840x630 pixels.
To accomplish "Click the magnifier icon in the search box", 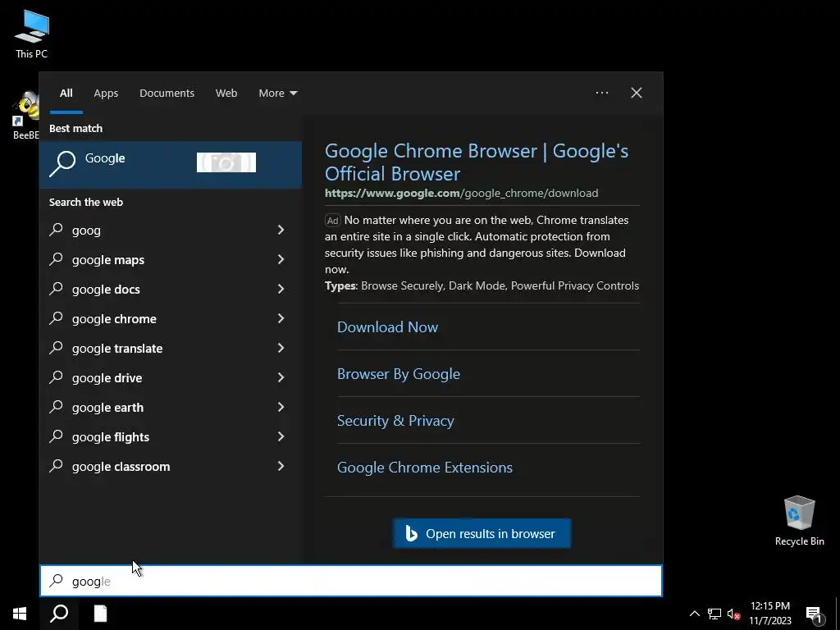I will click(57, 581).
